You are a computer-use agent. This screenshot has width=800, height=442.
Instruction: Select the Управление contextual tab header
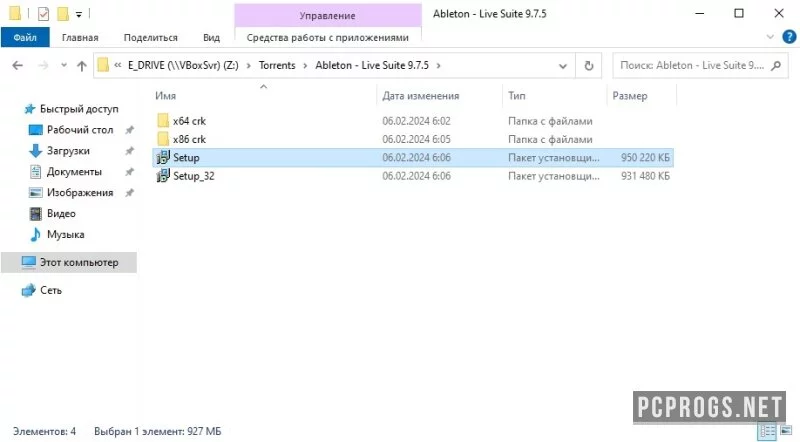tap(328, 15)
